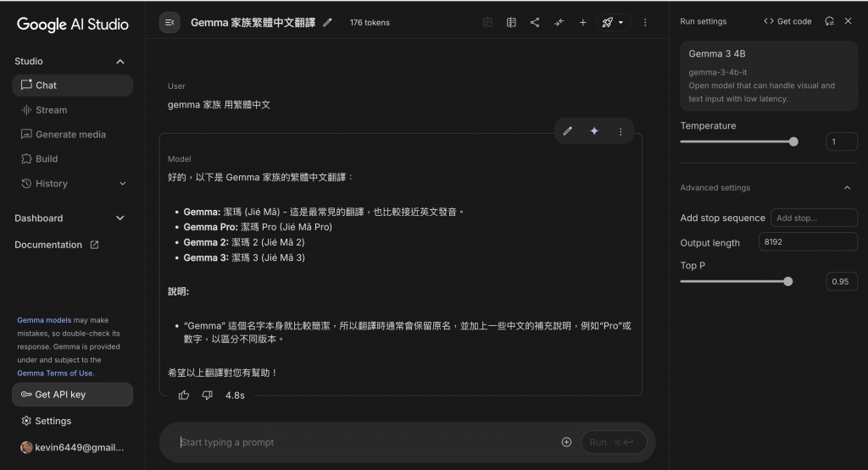
Task: Click the gemma-3-4b-it model id text
Action: (x=718, y=73)
